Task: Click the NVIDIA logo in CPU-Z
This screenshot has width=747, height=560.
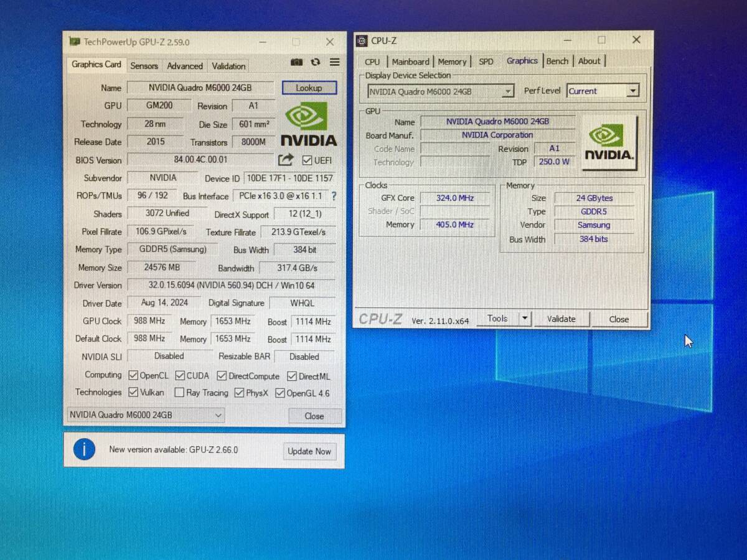Action: tap(609, 142)
